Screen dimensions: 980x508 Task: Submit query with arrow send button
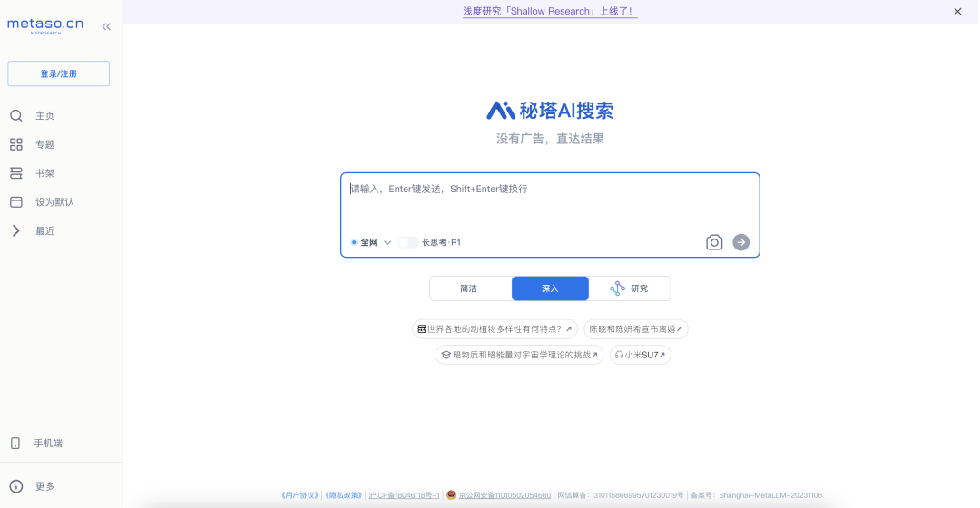click(x=740, y=242)
